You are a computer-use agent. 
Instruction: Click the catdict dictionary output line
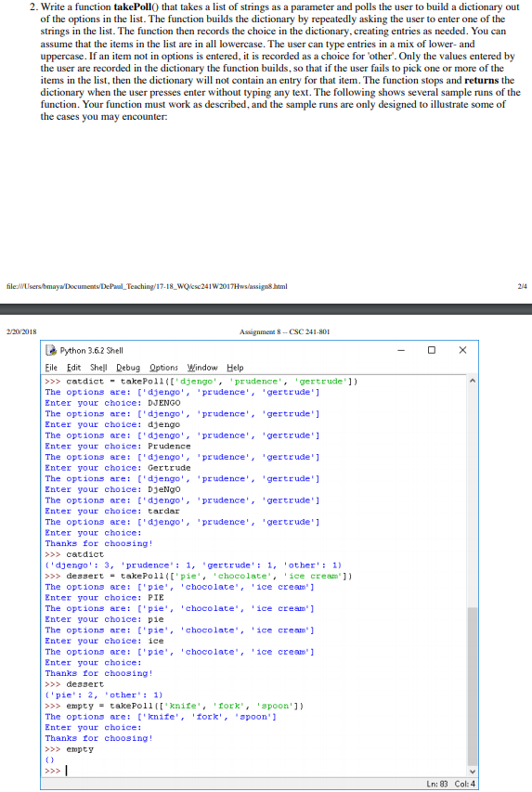coord(193,565)
